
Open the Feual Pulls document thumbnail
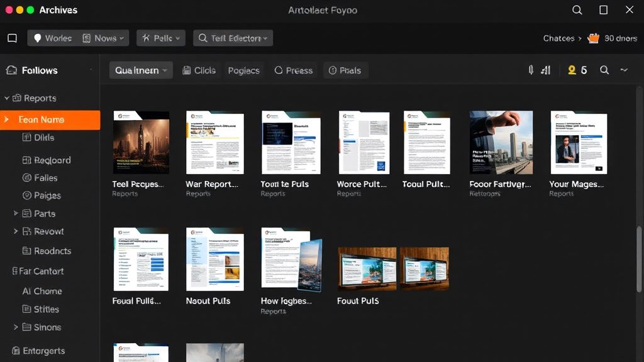141,260
